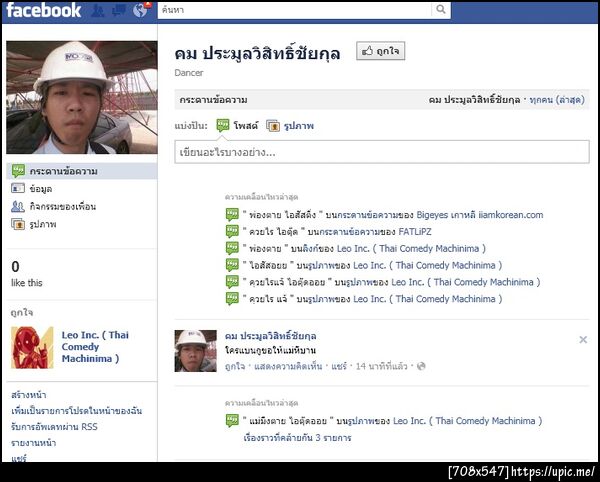Image resolution: width=600 pixels, height=482 pixels.
Task: Open notifications globe icon
Action: (140, 10)
